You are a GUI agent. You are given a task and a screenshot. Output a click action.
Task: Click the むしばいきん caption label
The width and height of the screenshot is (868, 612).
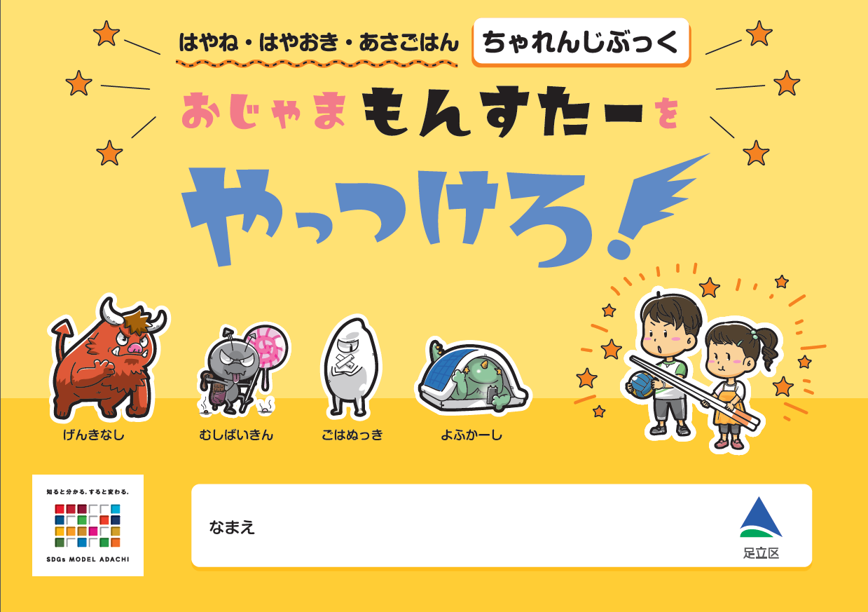click(236, 435)
